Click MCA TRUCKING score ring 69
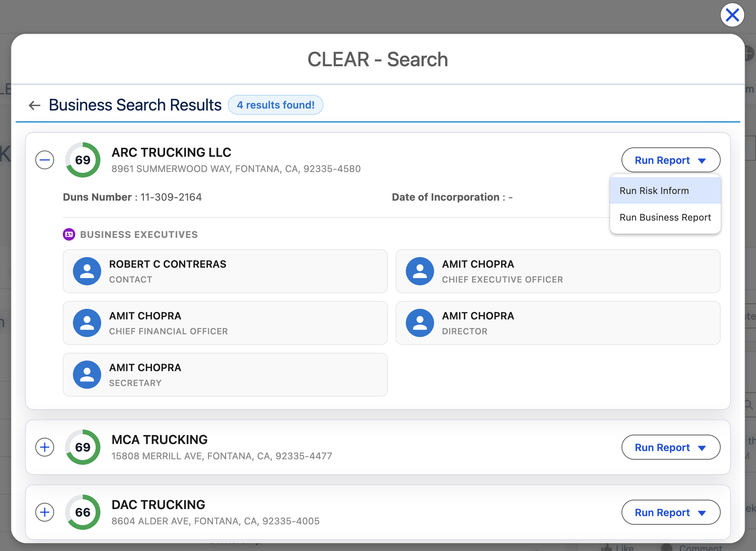756x551 pixels. tap(83, 447)
